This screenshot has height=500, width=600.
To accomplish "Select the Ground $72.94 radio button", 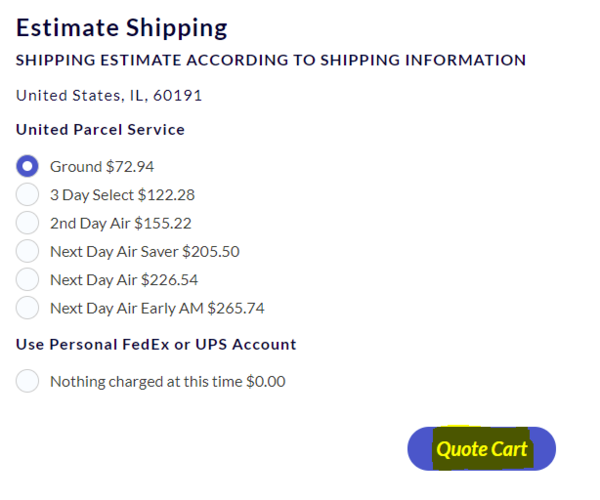I will tap(28, 166).
